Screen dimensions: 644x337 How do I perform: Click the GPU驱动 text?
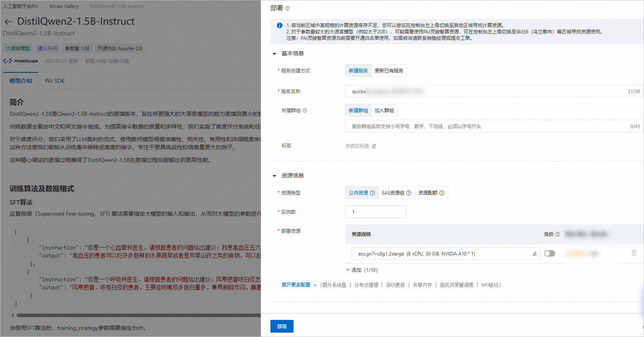click(x=490, y=285)
